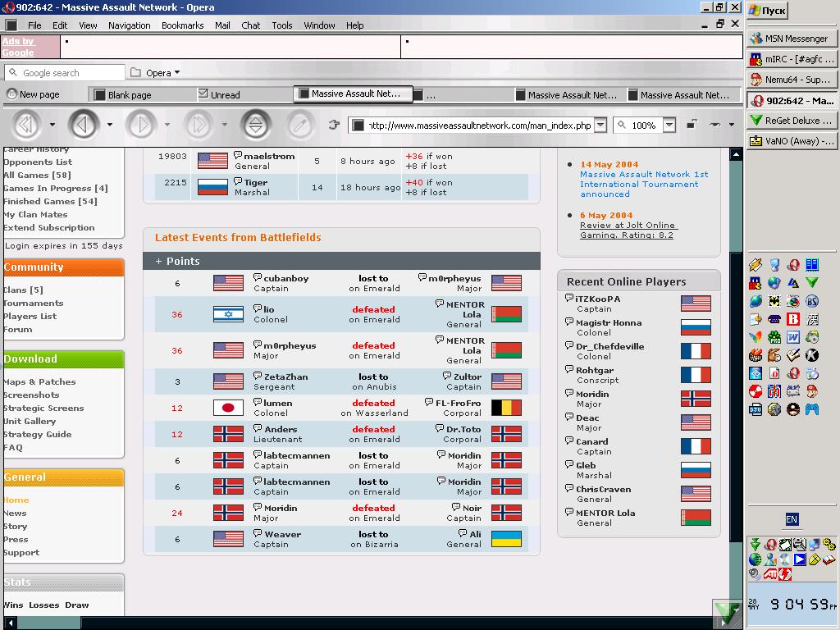
Task: Click the Belgium flag beside FL-FroFro
Action: [506, 409]
